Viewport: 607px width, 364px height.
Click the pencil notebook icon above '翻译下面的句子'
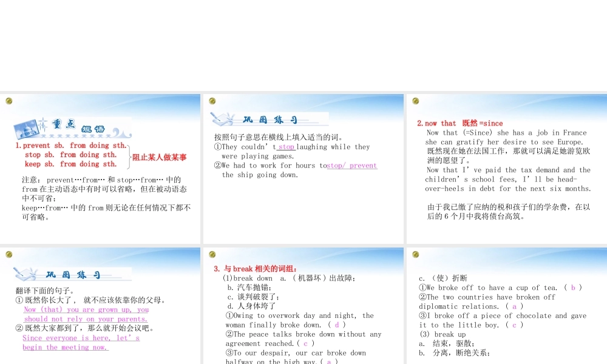pos(25,274)
